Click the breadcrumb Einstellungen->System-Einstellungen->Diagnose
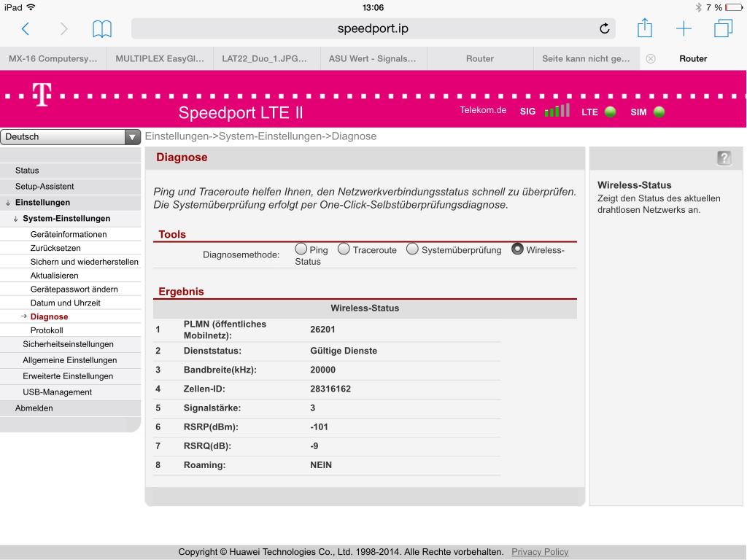The height and width of the screenshot is (560, 747). 260,136
